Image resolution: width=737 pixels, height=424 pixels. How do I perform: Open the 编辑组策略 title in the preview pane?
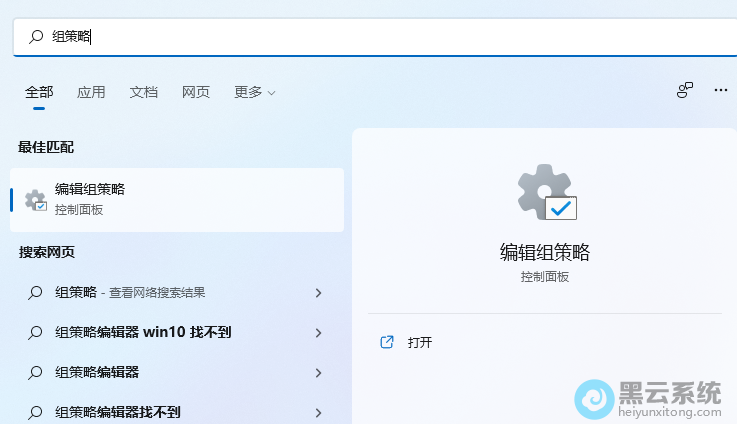(x=545, y=251)
